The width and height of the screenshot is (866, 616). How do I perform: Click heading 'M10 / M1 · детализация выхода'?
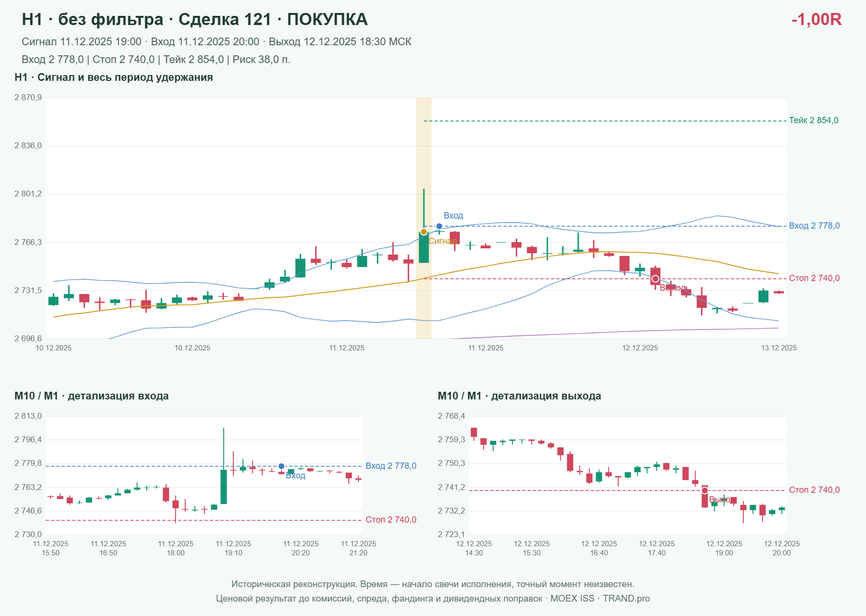(x=519, y=396)
